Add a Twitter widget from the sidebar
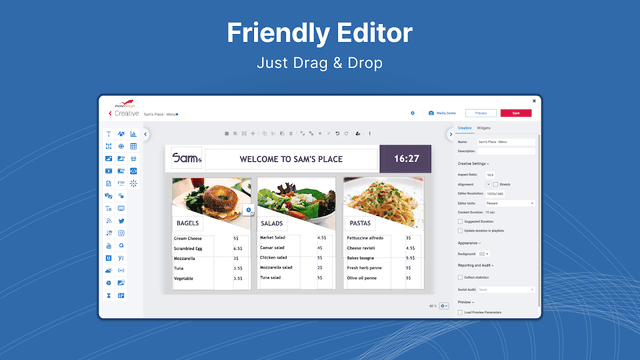 click(121, 221)
